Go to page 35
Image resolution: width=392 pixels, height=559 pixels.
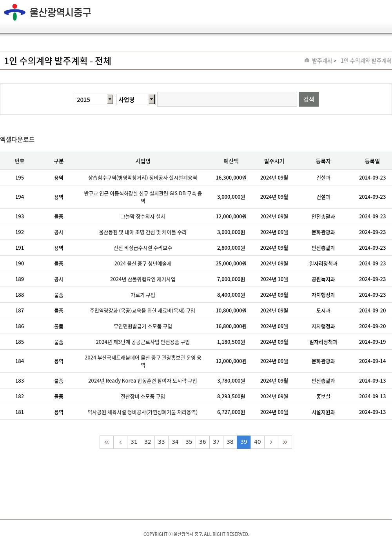[x=189, y=442]
